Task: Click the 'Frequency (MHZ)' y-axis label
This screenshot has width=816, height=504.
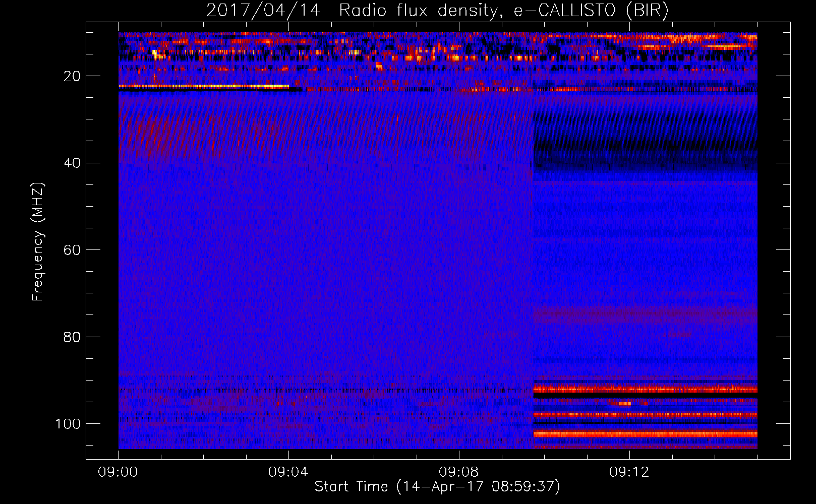Action: [x=38, y=242]
